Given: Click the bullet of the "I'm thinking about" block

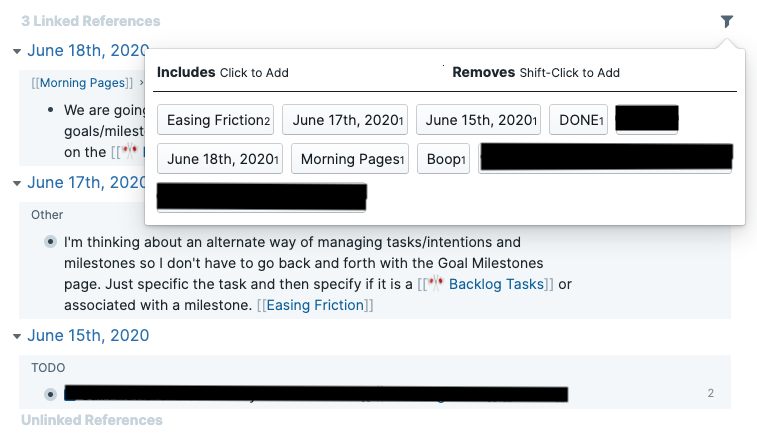Looking at the screenshot, I should click(50, 242).
